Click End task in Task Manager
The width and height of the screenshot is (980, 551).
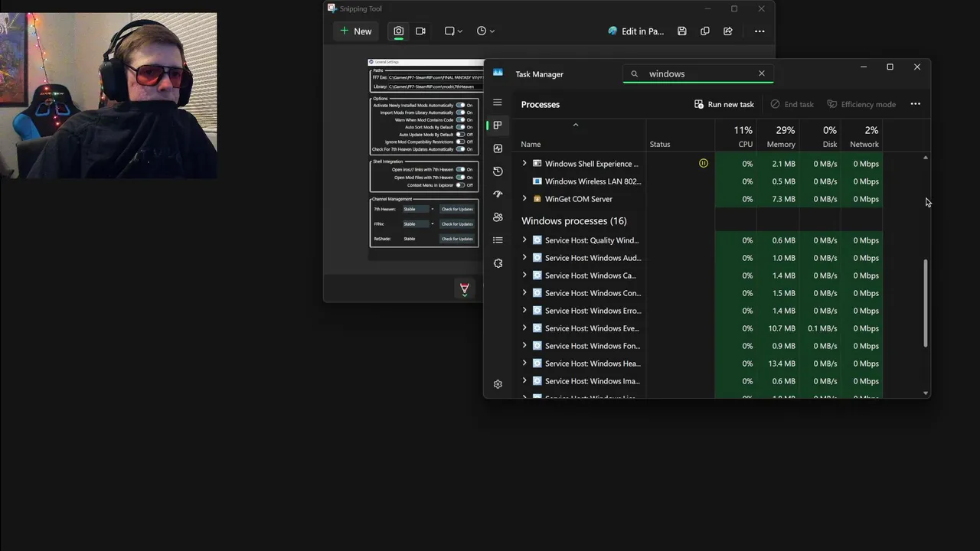point(792,104)
